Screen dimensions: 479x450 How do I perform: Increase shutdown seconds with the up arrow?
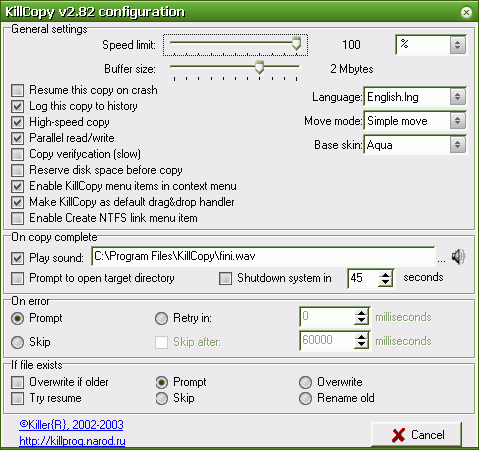[x=385, y=275]
